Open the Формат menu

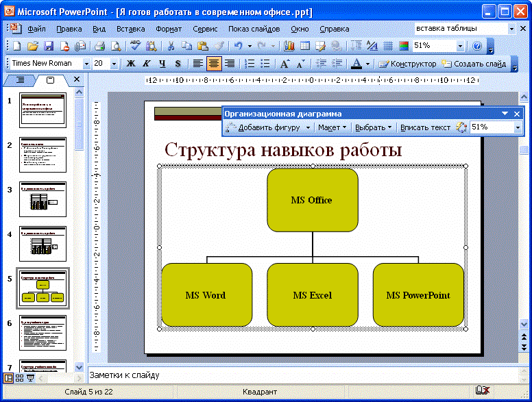pyautogui.click(x=169, y=29)
